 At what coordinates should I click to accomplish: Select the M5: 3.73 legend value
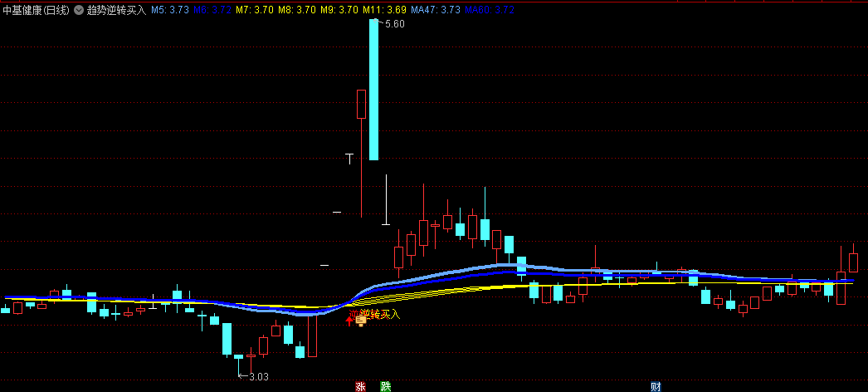[170, 10]
